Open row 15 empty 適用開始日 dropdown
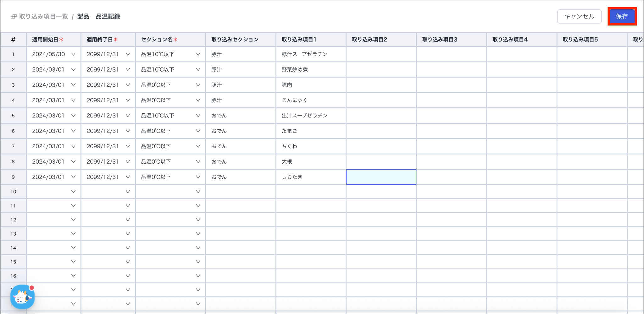The width and height of the screenshot is (644, 314). (x=53, y=262)
